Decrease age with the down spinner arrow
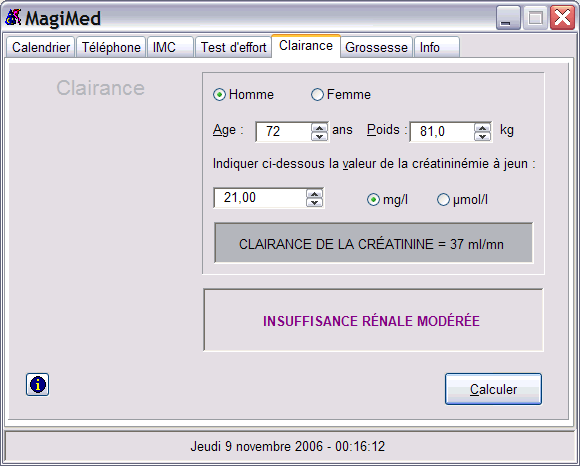The height and width of the screenshot is (466, 580). coord(320,136)
